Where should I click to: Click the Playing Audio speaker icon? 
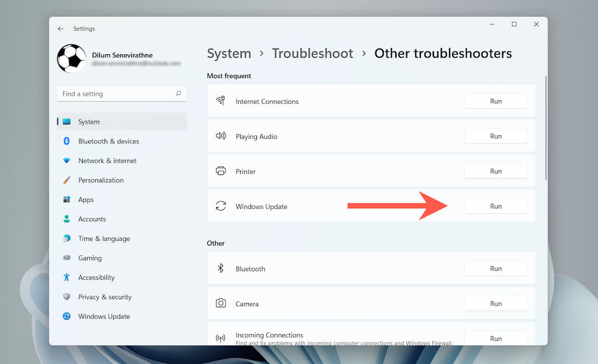click(221, 136)
